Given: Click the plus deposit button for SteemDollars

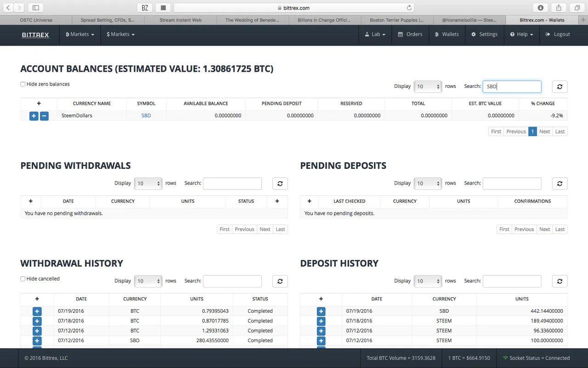Looking at the screenshot, I should pyautogui.click(x=34, y=116).
